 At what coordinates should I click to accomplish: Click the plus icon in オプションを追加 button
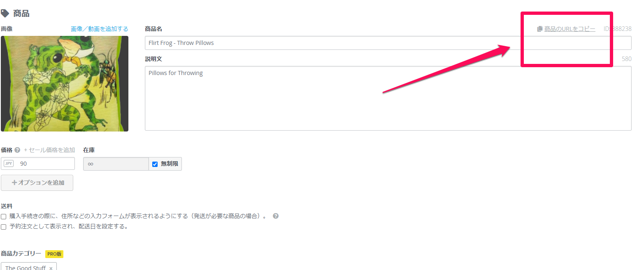[14, 183]
